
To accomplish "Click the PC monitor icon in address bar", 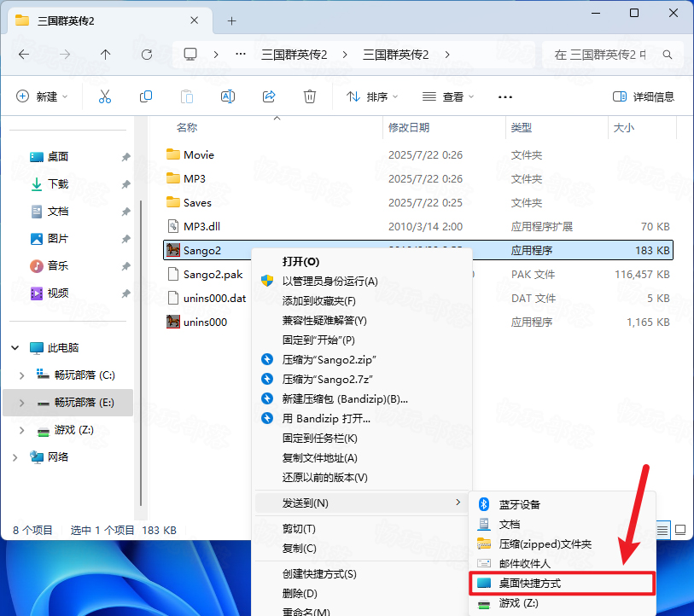I will [190, 55].
